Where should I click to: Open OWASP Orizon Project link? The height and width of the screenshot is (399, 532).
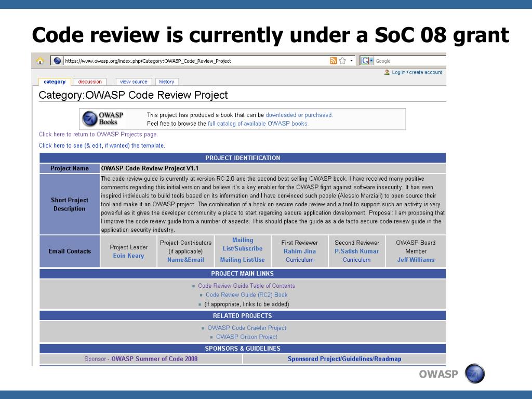pos(247,337)
